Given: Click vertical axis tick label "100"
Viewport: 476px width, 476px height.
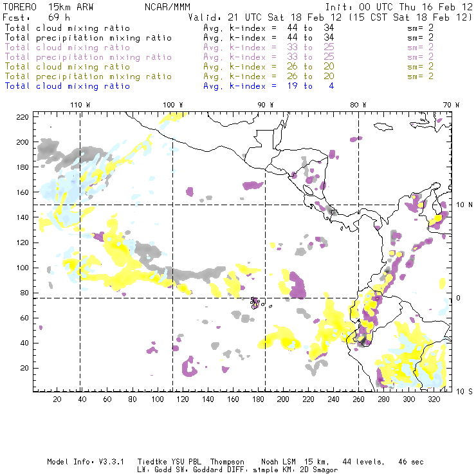Looking at the screenshot, I should coord(23,268).
